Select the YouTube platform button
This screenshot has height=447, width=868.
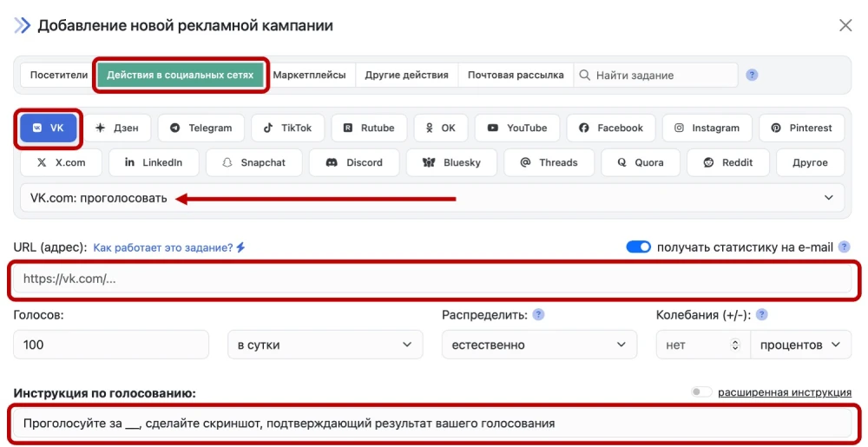point(517,128)
